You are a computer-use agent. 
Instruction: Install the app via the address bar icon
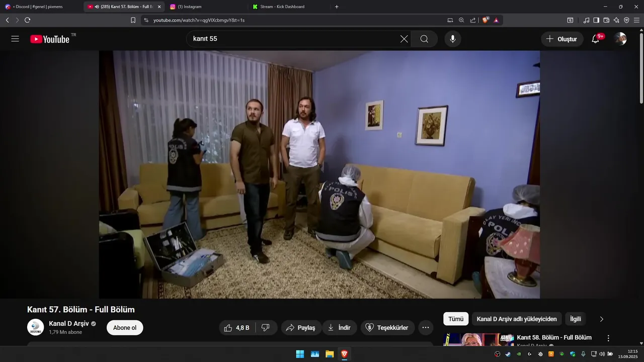(450, 20)
